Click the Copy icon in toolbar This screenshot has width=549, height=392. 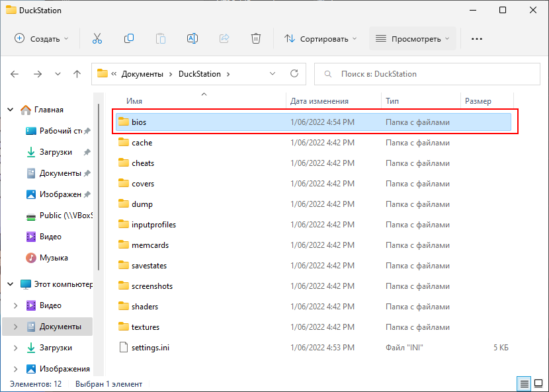pos(129,38)
